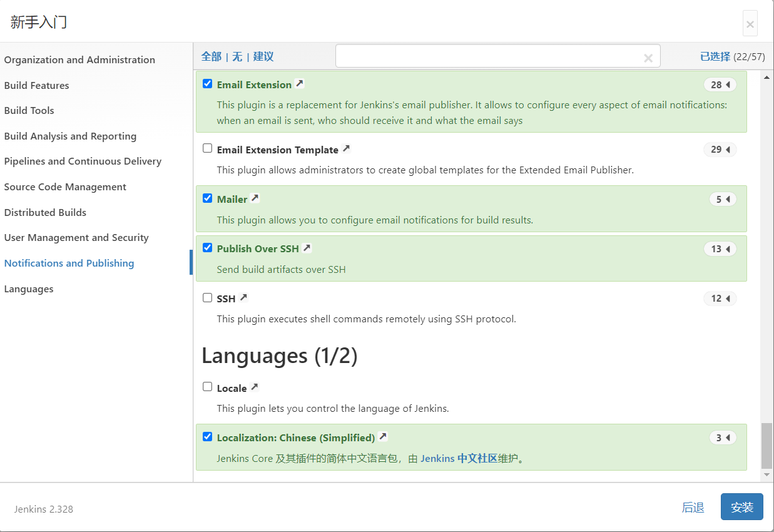Go to Organization and Administration category
The width and height of the screenshot is (774, 532).
click(x=79, y=60)
